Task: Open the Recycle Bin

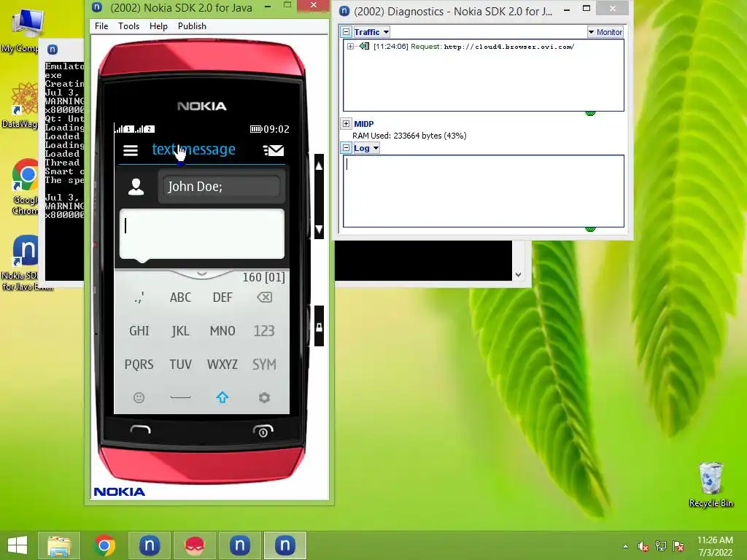Action: tap(711, 485)
